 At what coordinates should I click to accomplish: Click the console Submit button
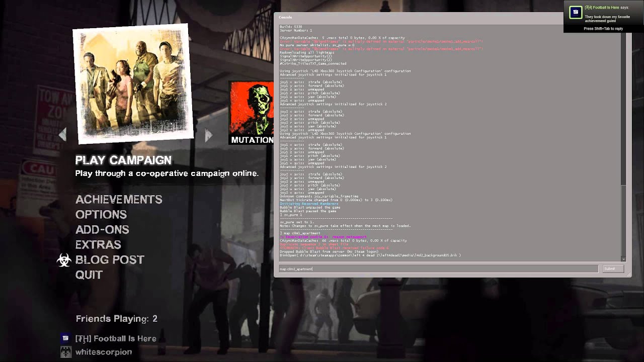pos(613,269)
